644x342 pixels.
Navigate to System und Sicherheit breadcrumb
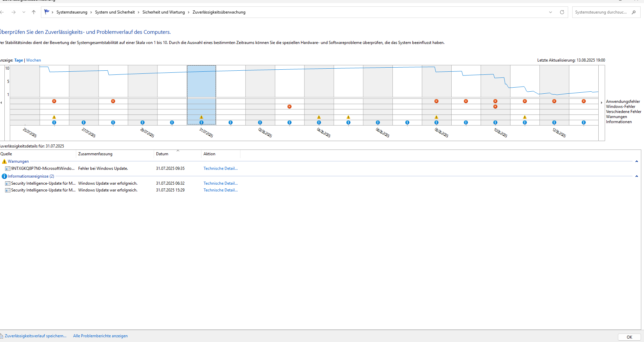coord(115,12)
